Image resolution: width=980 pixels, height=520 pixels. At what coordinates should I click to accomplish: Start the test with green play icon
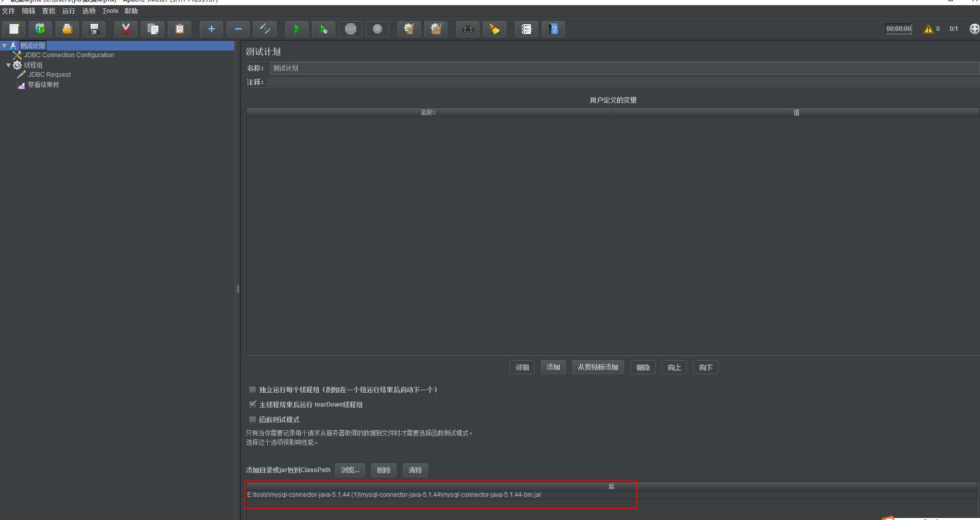tap(297, 29)
